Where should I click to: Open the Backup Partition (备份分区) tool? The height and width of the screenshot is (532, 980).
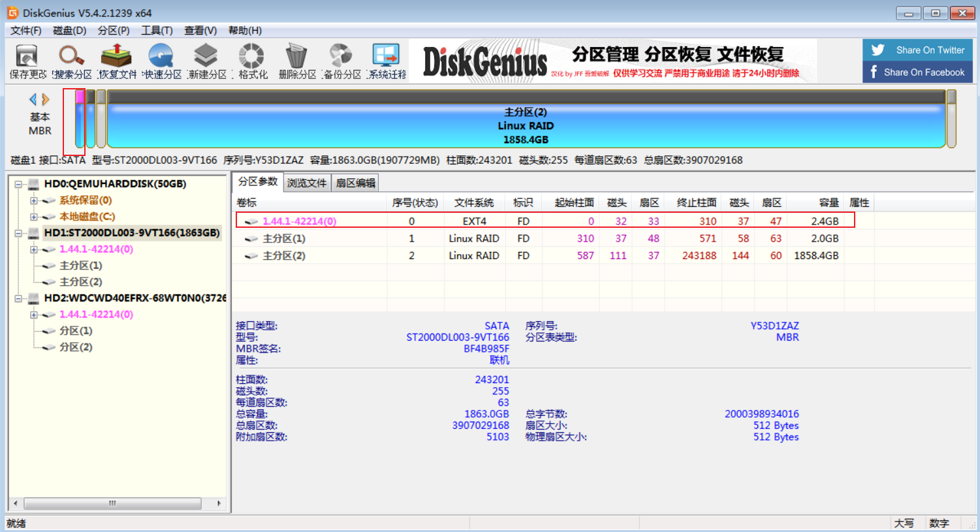tap(341, 61)
